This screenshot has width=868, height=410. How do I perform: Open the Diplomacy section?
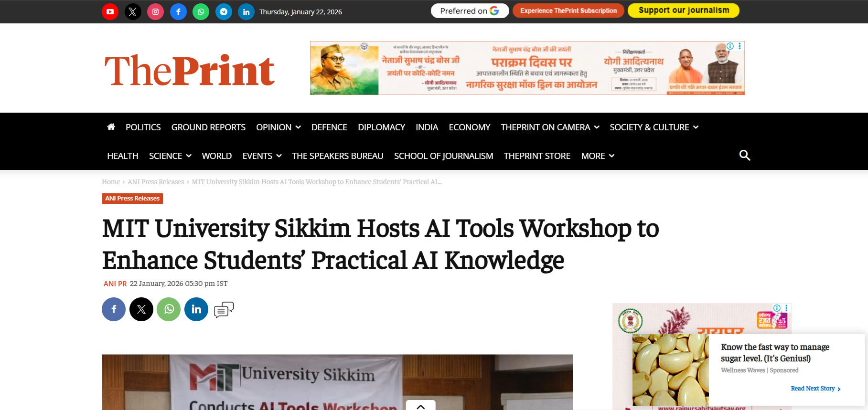coord(381,127)
